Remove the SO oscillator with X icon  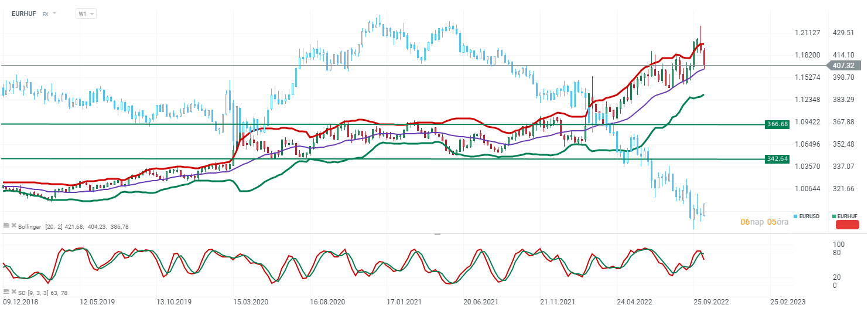(13, 291)
